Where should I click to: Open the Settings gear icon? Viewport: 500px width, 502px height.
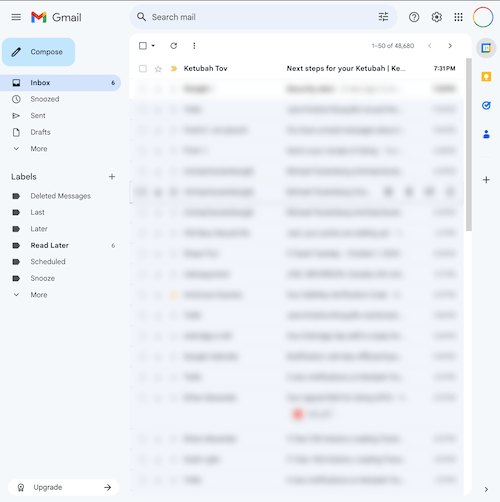(436, 17)
